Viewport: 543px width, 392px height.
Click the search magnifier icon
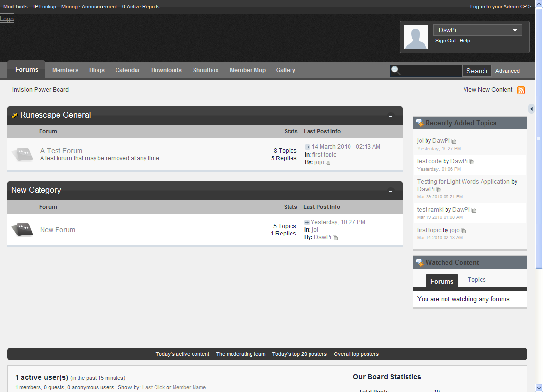pyautogui.click(x=396, y=71)
